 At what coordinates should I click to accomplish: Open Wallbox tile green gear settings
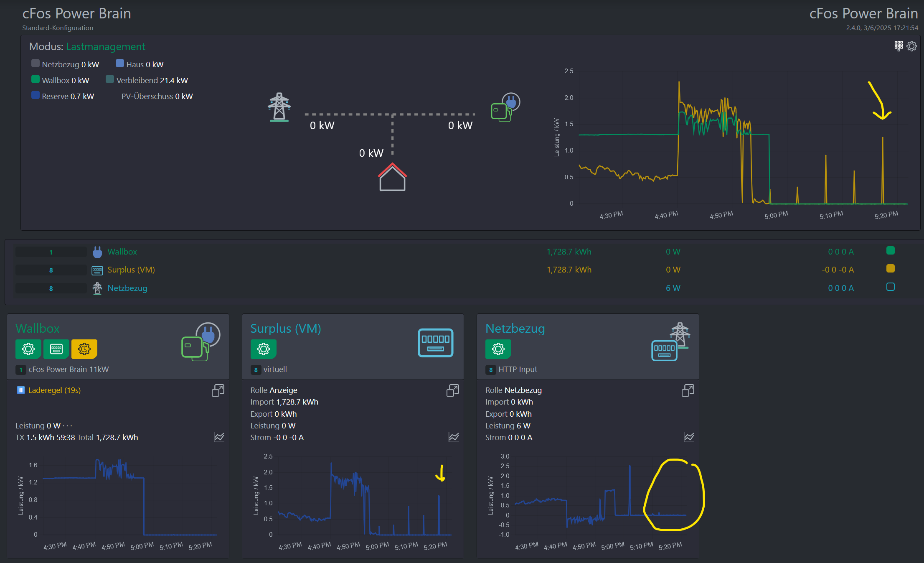[28, 349]
